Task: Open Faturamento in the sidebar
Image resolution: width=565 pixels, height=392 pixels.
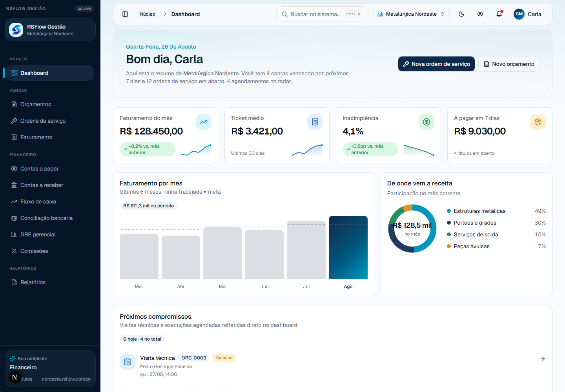Action: 50,137
